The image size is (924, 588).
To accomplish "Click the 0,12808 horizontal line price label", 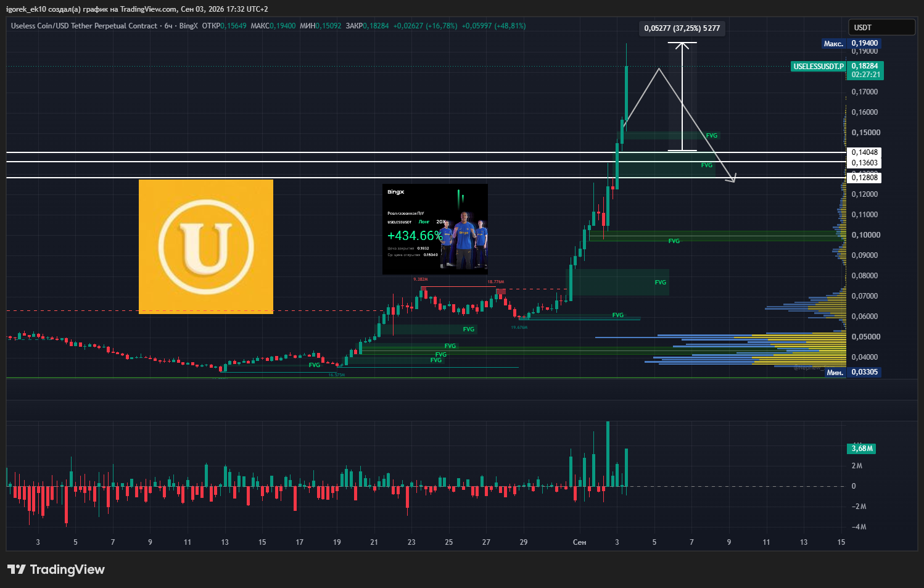I will (865, 178).
